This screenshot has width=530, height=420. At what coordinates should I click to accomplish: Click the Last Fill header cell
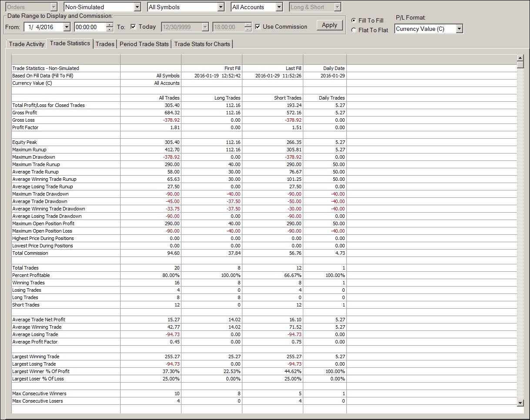point(293,68)
